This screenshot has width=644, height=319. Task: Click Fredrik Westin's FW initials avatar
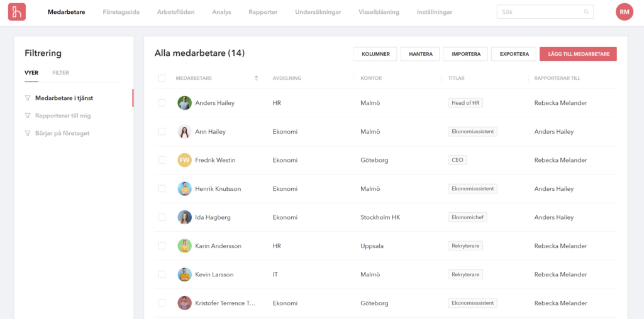(185, 160)
